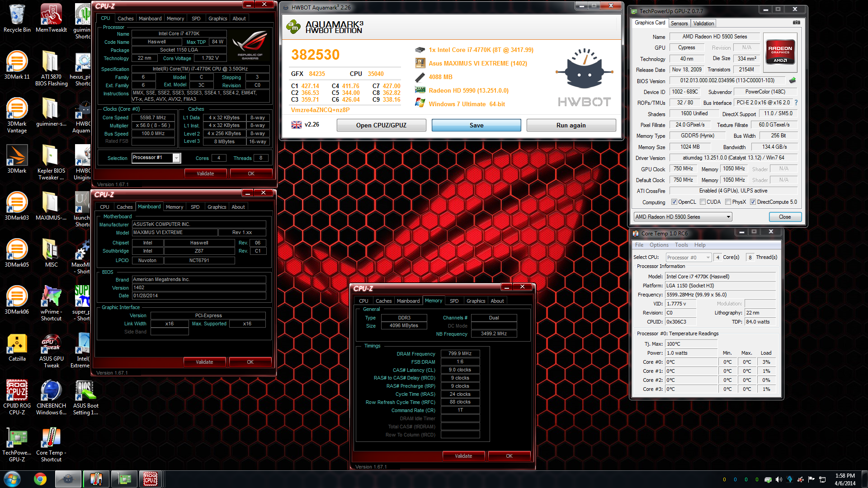Click DRAM Frequency value 799.9 MHz
Image resolution: width=868 pixels, height=488 pixels.
click(460, 354)
